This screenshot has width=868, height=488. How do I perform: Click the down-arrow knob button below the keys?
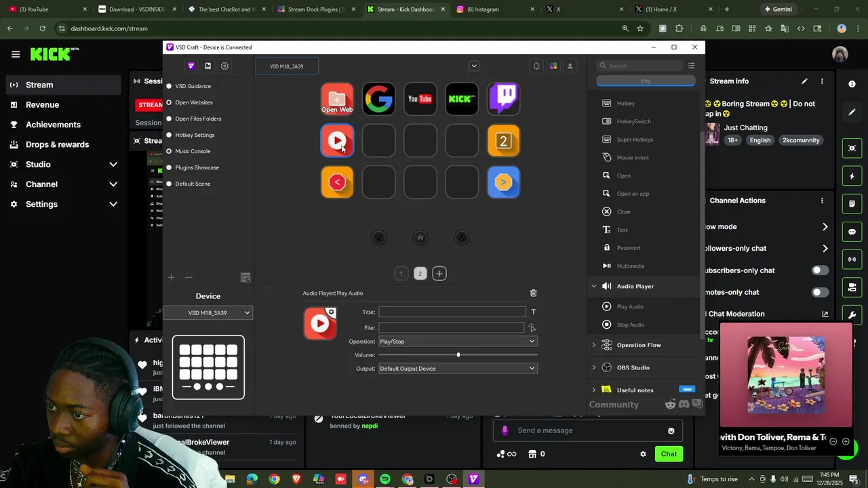[462, 237]
